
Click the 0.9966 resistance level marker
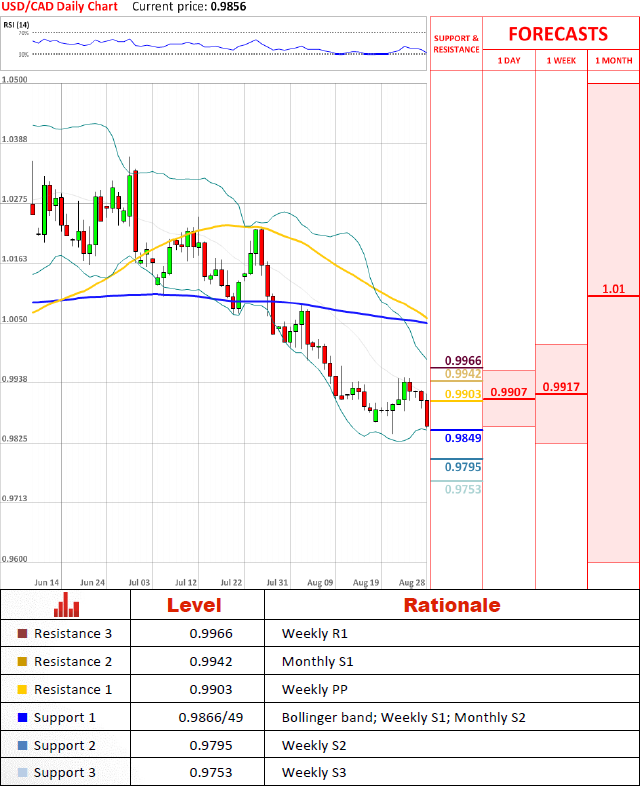pos(462,360)
